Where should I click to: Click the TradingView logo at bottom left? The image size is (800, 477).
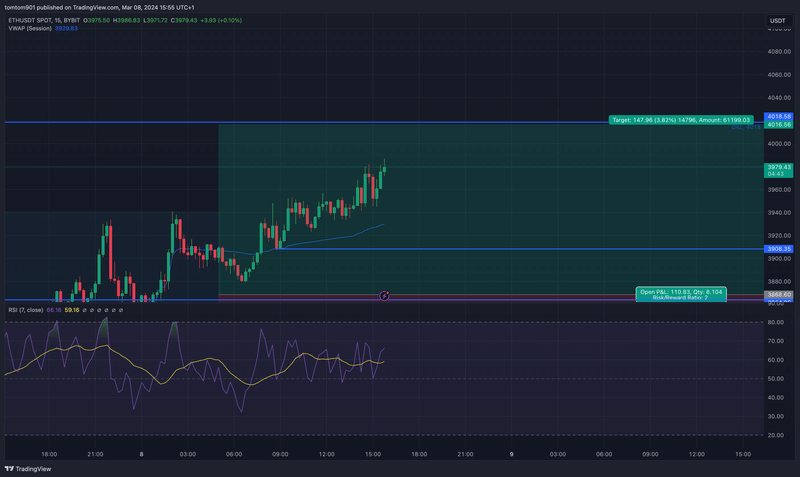pyautogui.click(x=28, y=469)
